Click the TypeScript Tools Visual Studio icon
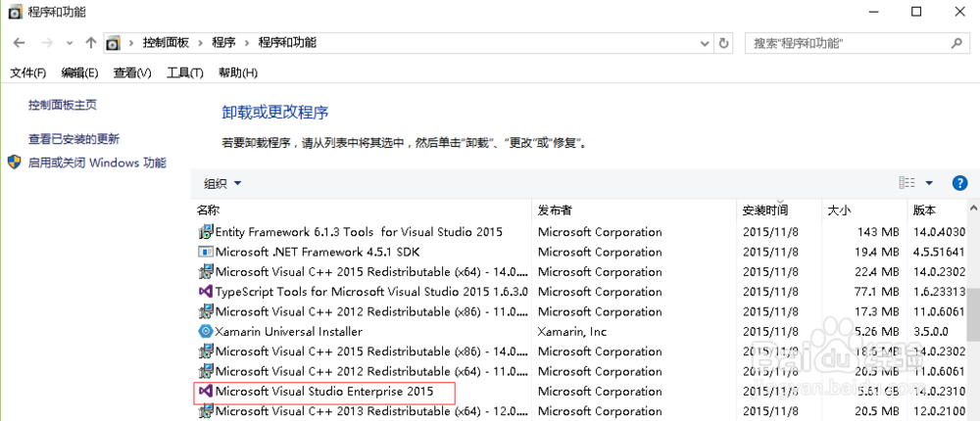 tap(206, 292)
